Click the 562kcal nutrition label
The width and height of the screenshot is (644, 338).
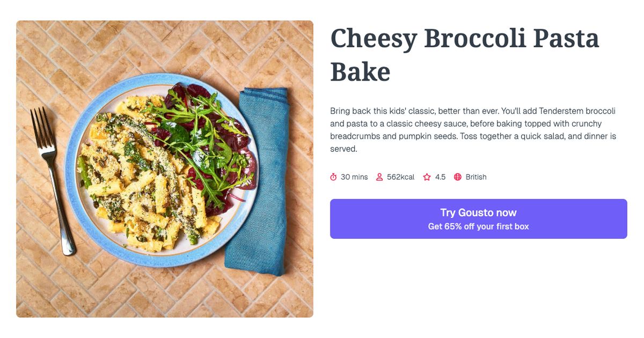400,177
